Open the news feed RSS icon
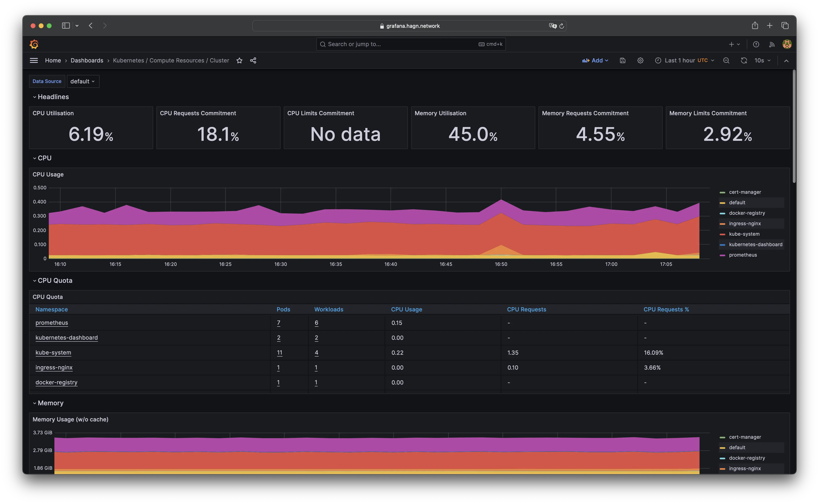Screen dimensions: 819x504 coord(772,44)
